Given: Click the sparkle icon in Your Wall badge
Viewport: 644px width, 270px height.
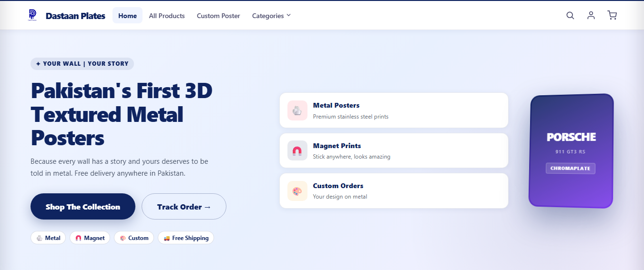Looking at the screenshot, I should point(38,64).
